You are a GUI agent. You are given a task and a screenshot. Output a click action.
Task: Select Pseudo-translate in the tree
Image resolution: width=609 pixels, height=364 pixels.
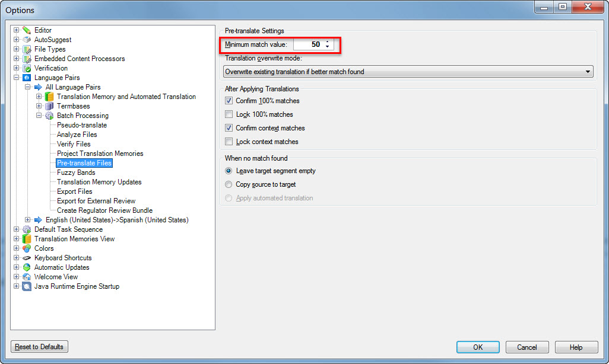tap(82, 125)
